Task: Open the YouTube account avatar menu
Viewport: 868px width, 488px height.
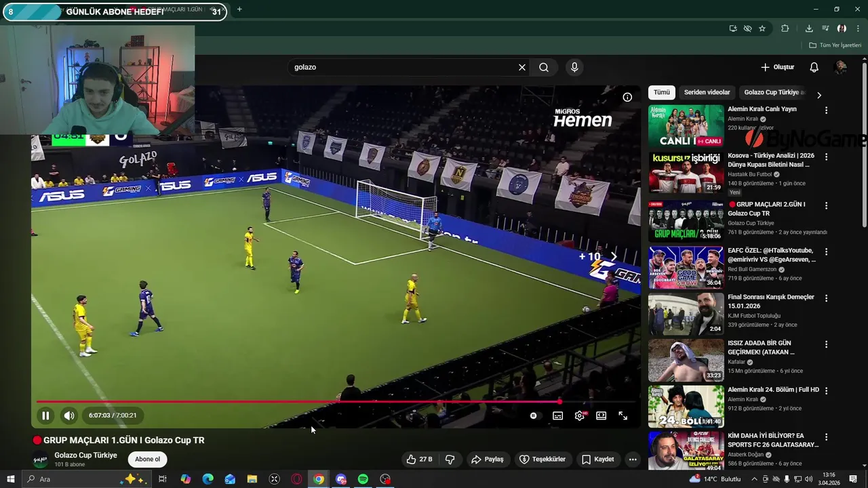Action: coord(841,67)
